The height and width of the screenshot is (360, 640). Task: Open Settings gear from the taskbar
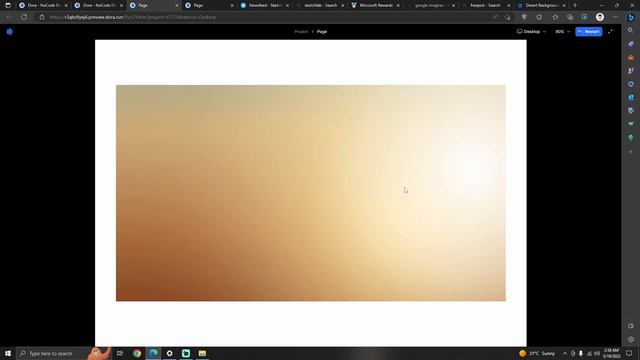pyautogui.click(x=169, y=353)
